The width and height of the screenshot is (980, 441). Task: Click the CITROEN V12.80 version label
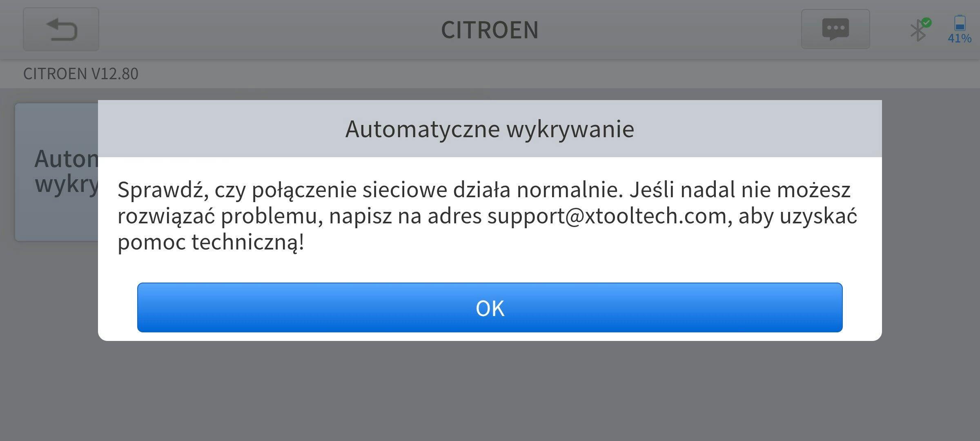[81, 74]
